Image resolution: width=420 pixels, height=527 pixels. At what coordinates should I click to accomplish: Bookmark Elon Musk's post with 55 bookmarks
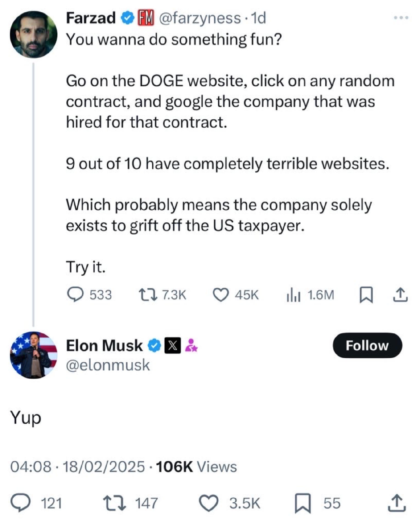(x=303, y=503)
